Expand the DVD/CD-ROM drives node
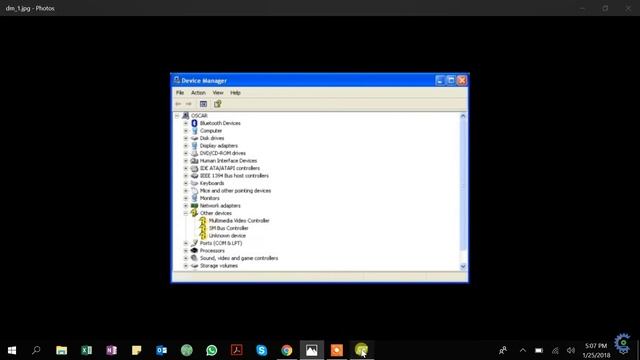640x360 pixels. tap(186, 153)
